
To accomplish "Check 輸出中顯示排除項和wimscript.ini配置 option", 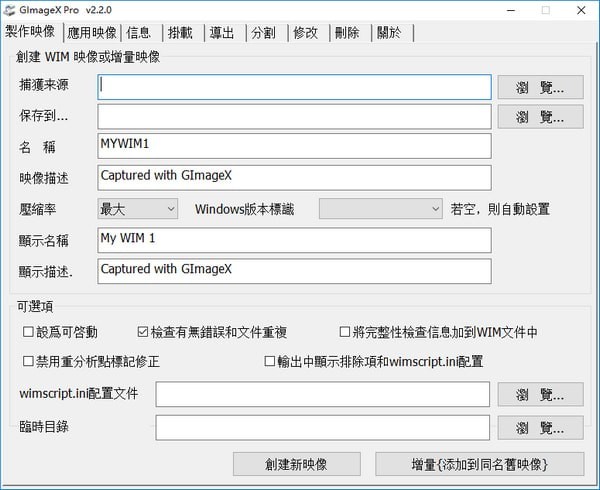I will (269, 361).
